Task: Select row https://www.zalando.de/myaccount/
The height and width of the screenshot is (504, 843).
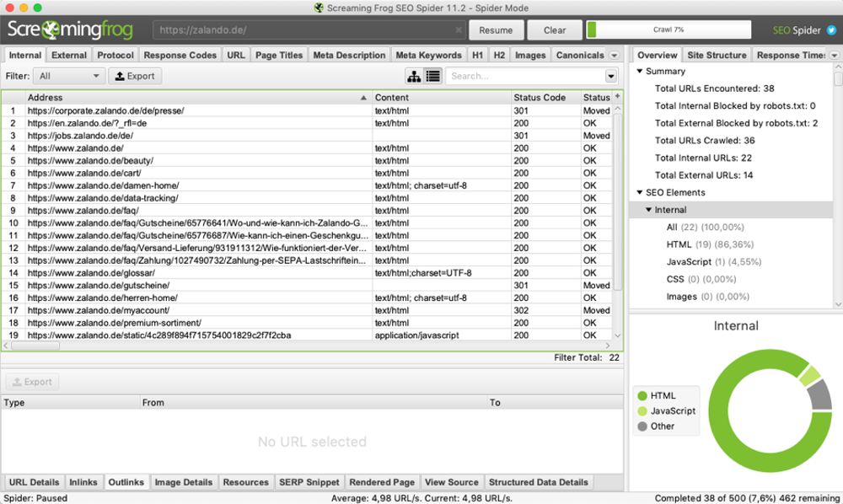Action: coord(307,310)
